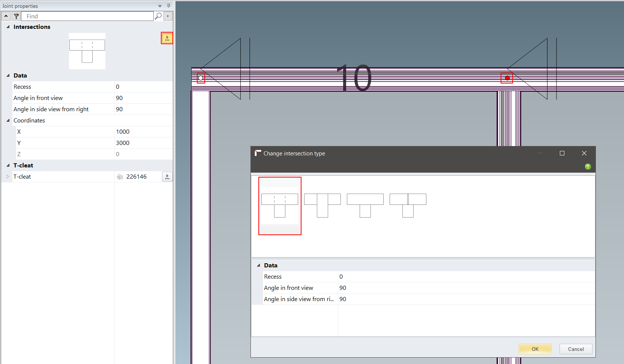Image resolution: width=624 pixels, height=364 pixels.
Task: Click the filter funnel icon in Joint properties
Action: point(16,16)
